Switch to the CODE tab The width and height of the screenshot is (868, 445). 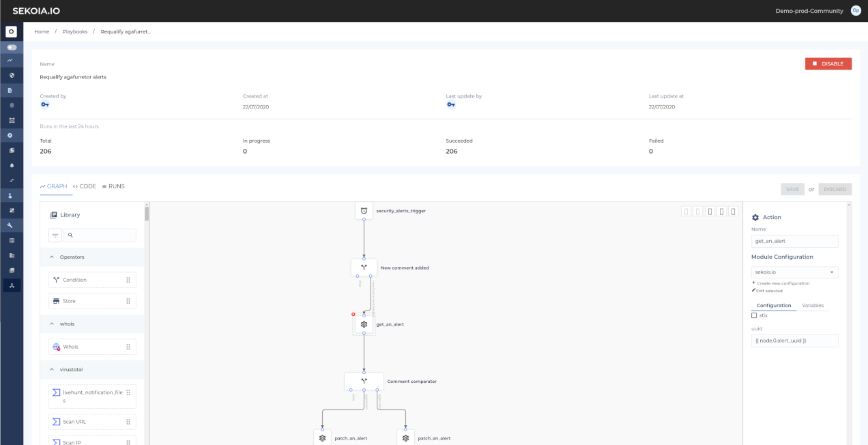84,186
